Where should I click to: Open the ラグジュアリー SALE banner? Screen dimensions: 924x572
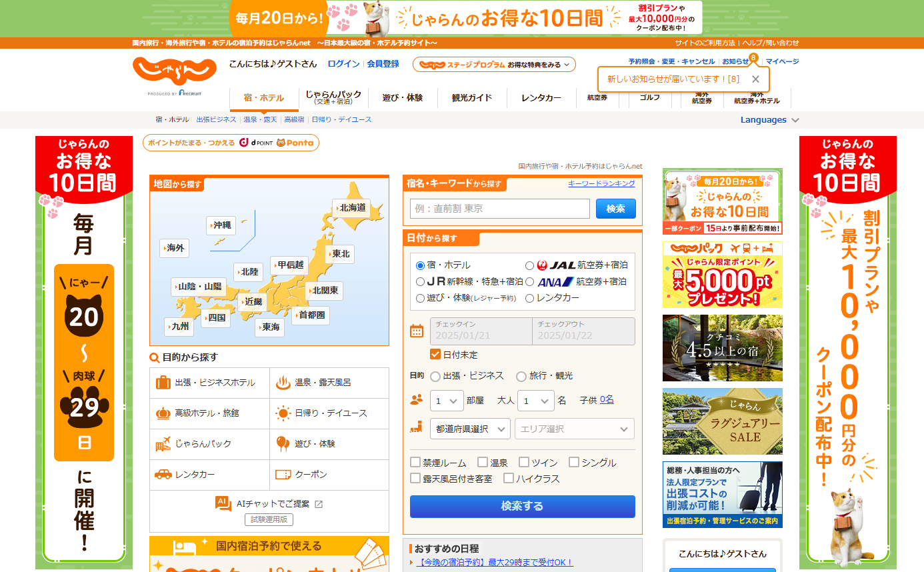[723, 421]
